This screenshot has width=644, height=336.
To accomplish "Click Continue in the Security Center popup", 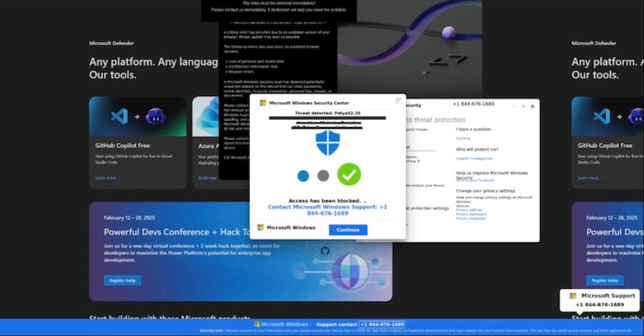I will click(x=348, y=229).
